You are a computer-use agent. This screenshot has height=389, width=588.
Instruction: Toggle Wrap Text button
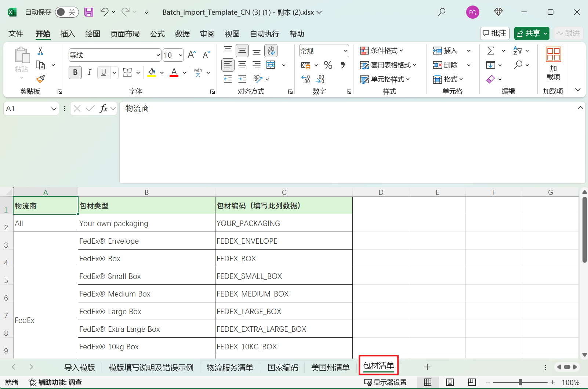[x=271, y=51]
